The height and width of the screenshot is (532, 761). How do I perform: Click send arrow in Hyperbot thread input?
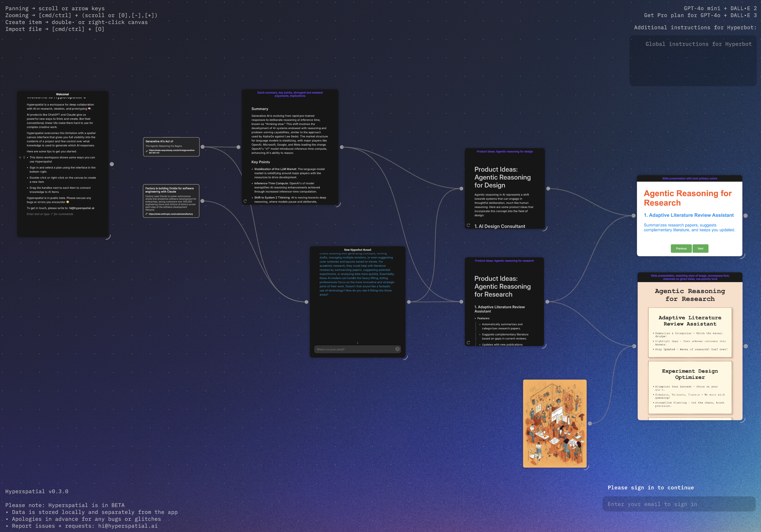397,349
